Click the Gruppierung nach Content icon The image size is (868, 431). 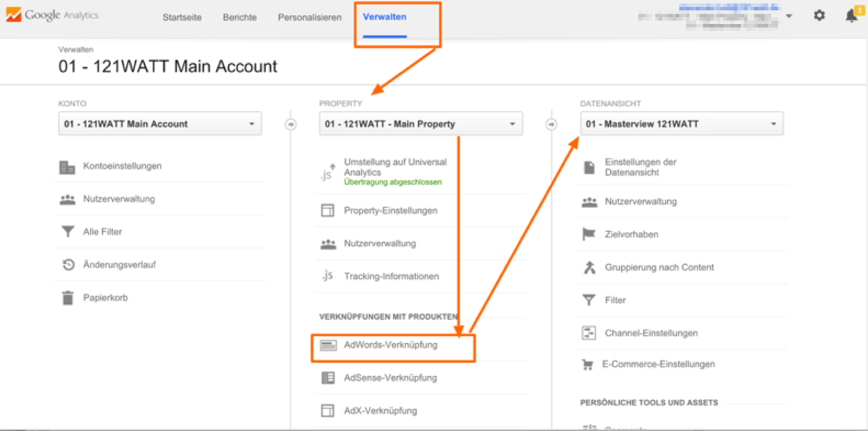589,268
